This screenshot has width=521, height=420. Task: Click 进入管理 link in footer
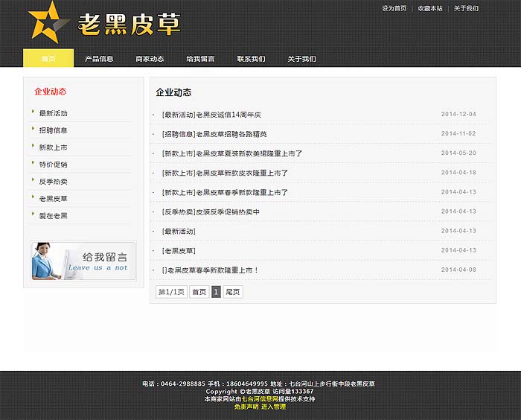point(273,407)
